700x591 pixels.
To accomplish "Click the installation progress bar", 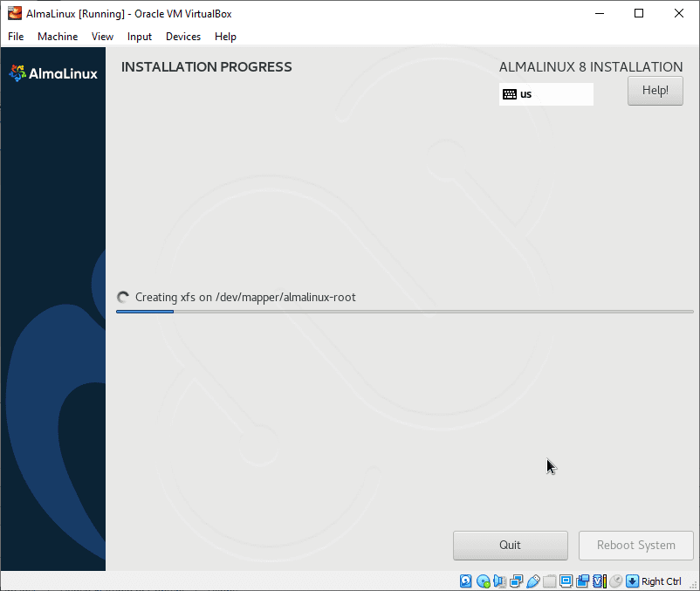I will pyautogui.click(x=404, y=312).
